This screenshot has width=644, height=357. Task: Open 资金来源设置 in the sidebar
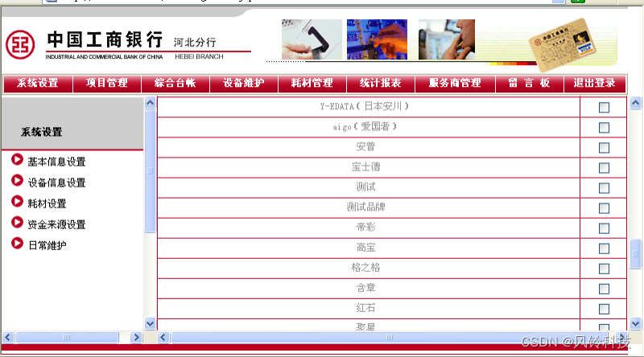[56, 224]
